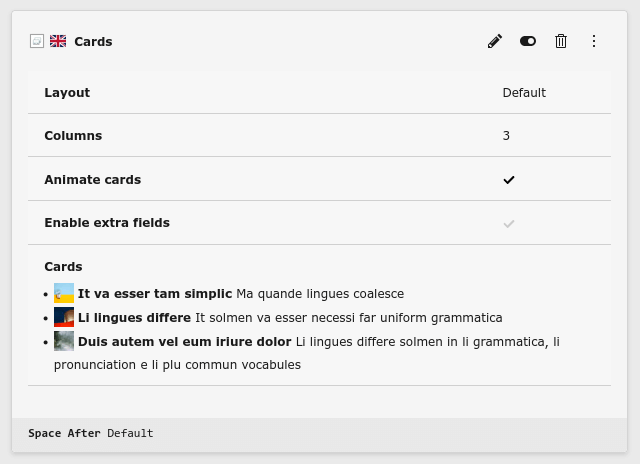Click the "Space After Default" footer text
Viewport: 640px width, 464px height.
click(91, 434)
